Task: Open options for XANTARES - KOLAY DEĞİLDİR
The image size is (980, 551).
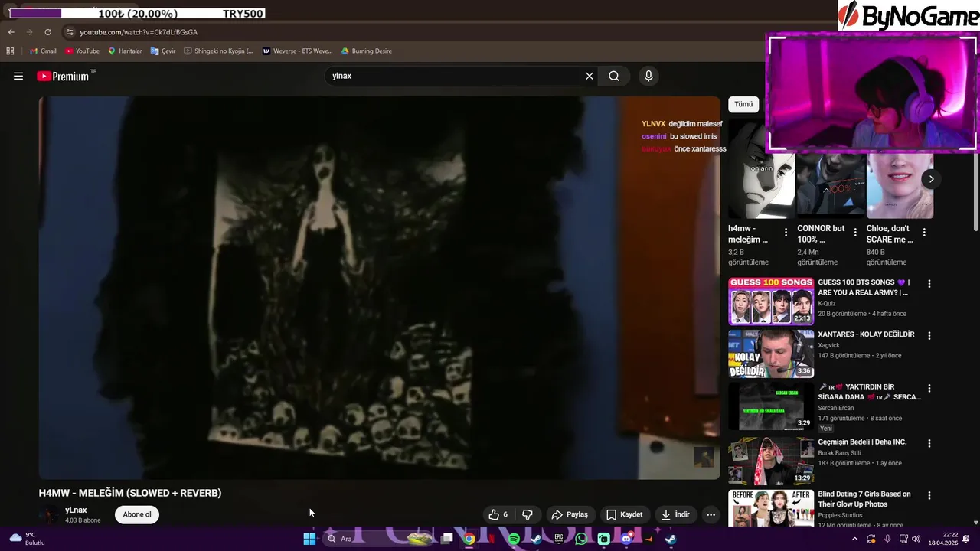Action: pyautogui.click(x=929, y=336)
